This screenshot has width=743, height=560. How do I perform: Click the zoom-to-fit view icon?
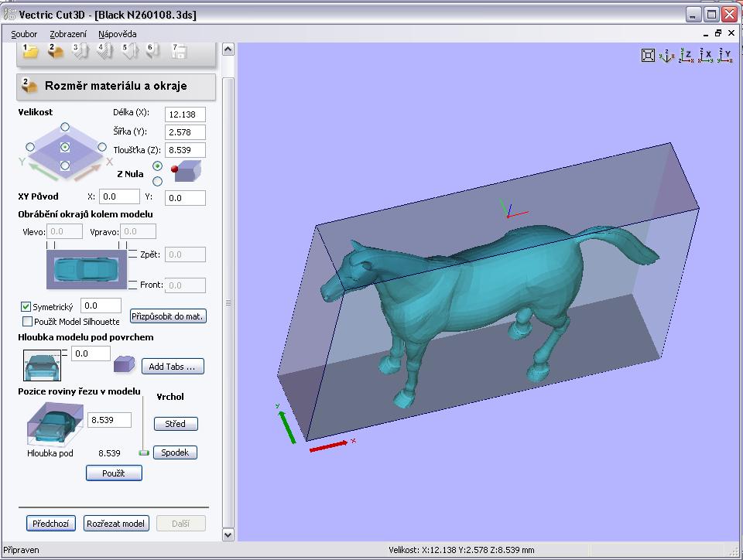click(x=648, y=55)
